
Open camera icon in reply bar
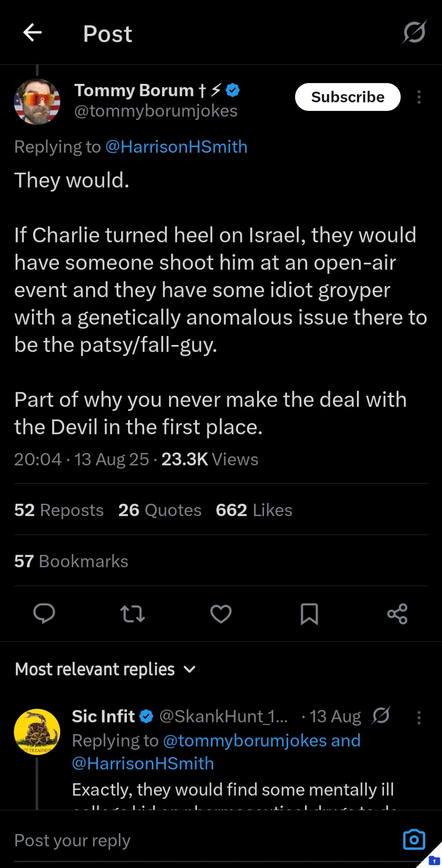pos(414,839)
